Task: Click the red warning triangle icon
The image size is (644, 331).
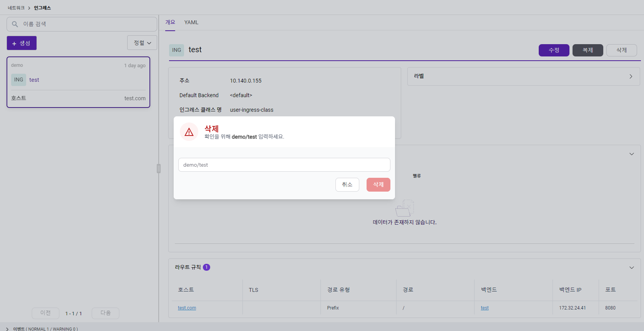Action: click(x=189, y=132)
